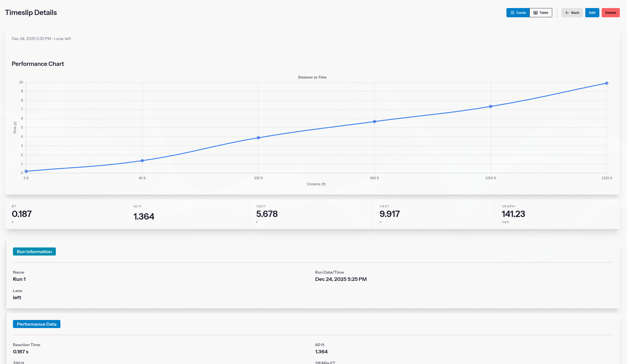
Task: Click the 0 ft chart data point
Action: click(x=26, y=171)
